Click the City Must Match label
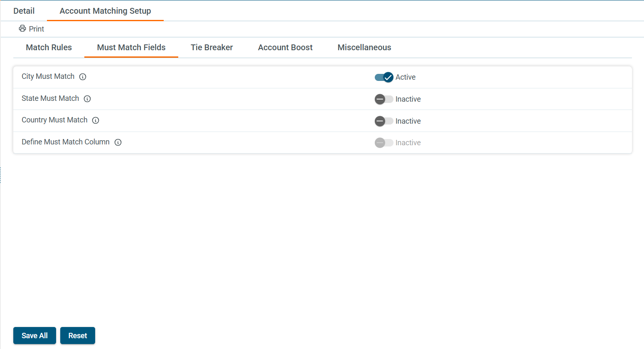The image size is (644, 349). pos(48,76)
